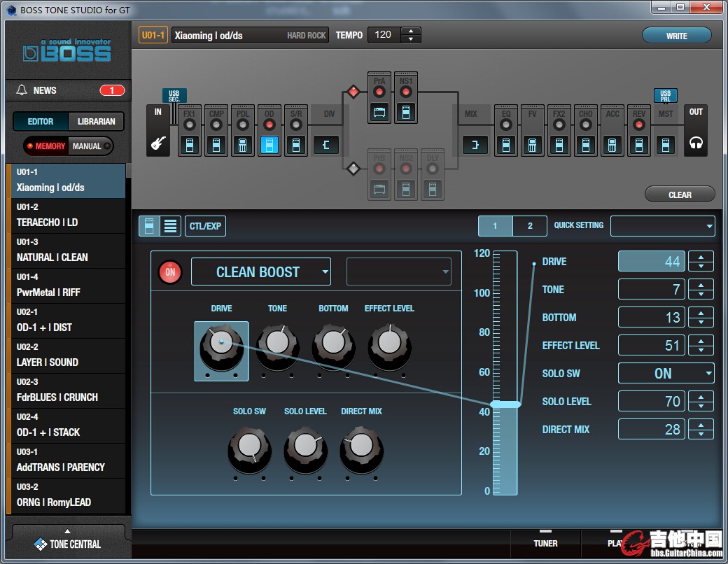Select the highlighted OD pedal icon

pos(269,145)
